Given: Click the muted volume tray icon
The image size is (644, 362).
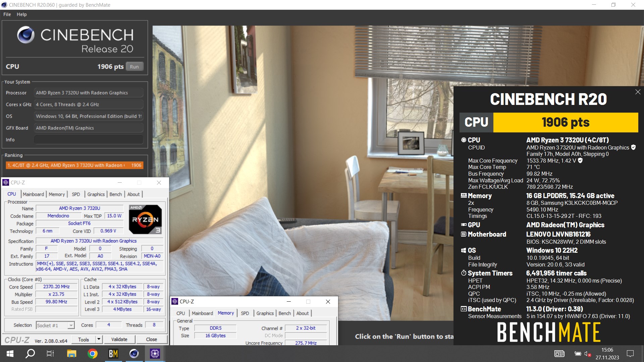Looking at the screenshot, I should coord(588,354).
